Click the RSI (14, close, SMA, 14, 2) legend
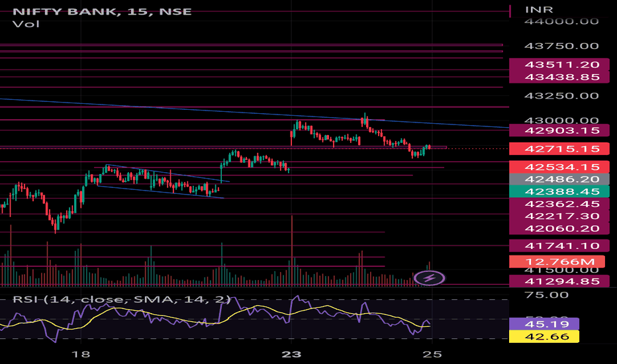The width and height of the screenshot is (617, 364). click(x=122, y=299)
